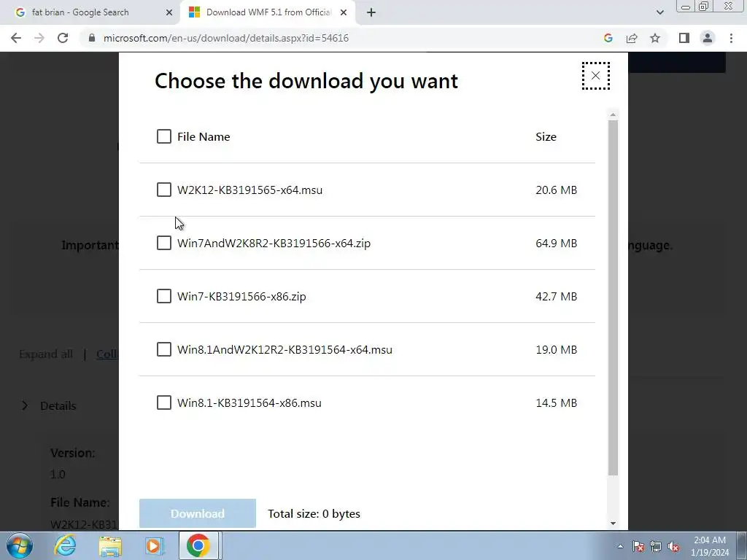Switch to Download WMF 5.1 tab

coord(268,12)
